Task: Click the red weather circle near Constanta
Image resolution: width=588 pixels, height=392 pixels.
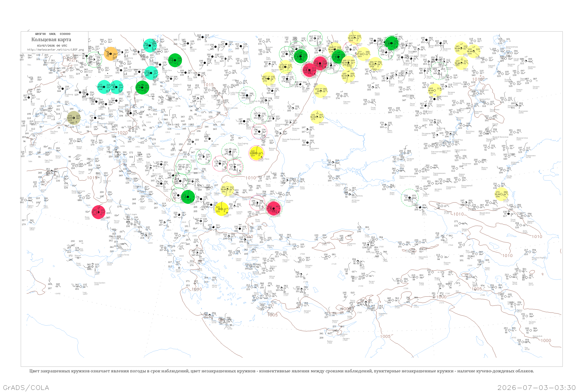Action: pyautogui.click(x=273, y=208)
